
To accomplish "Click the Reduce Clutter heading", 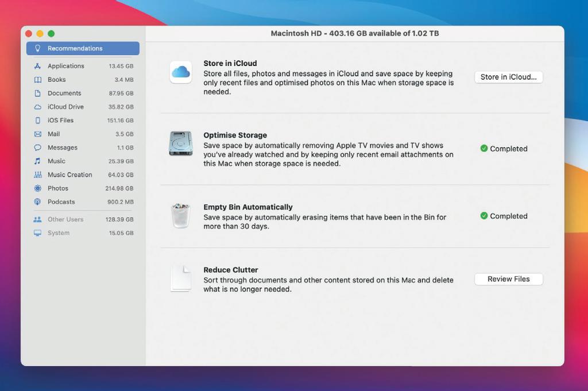I will [231, 270].
